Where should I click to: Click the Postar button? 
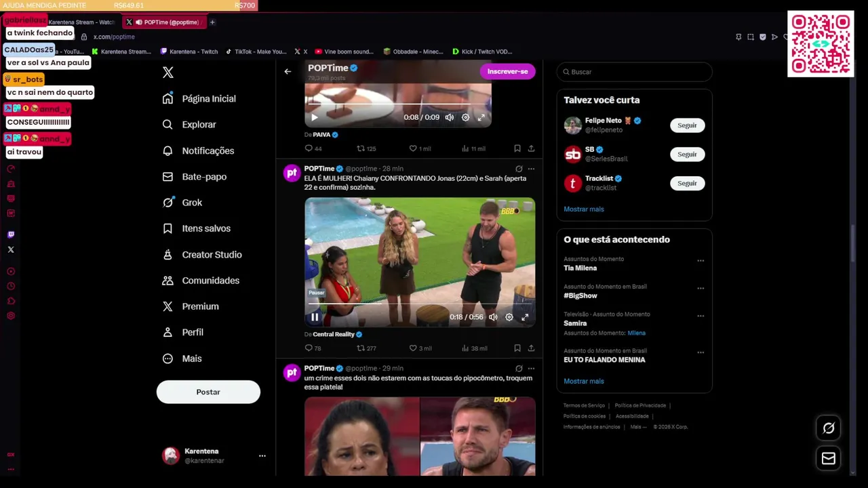click(208, 392)
